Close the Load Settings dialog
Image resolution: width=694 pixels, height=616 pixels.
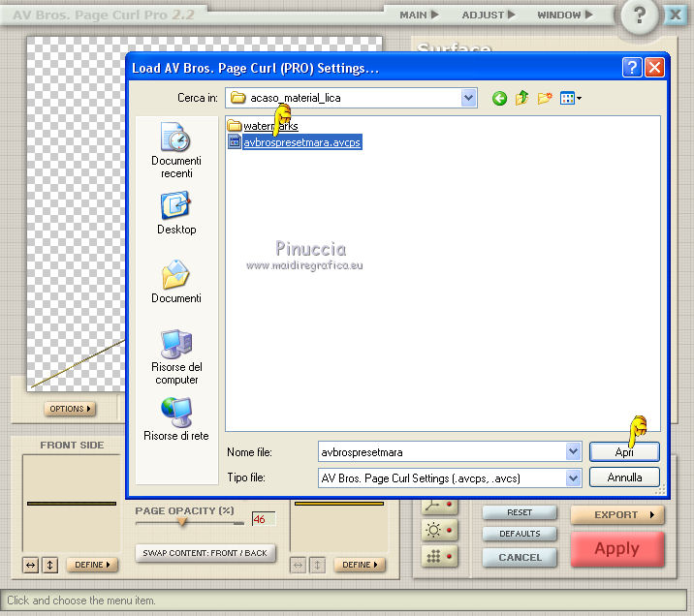654,68
